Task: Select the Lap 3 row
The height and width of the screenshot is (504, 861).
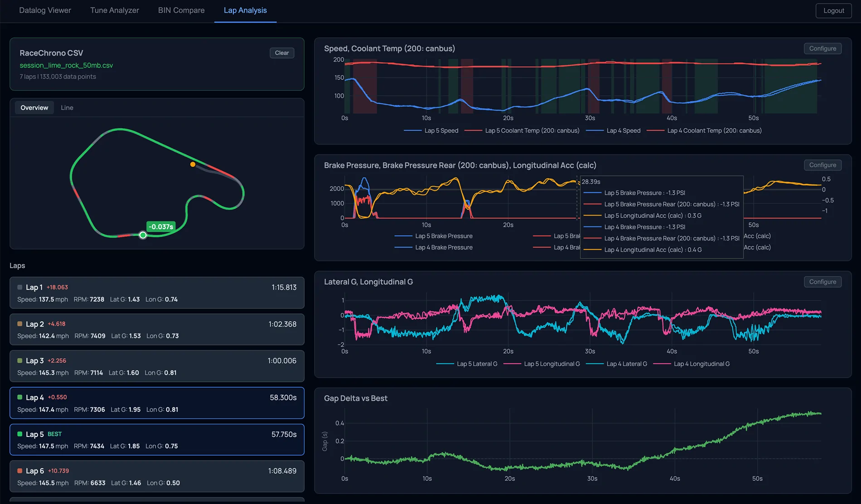Action: click(157, 366)
